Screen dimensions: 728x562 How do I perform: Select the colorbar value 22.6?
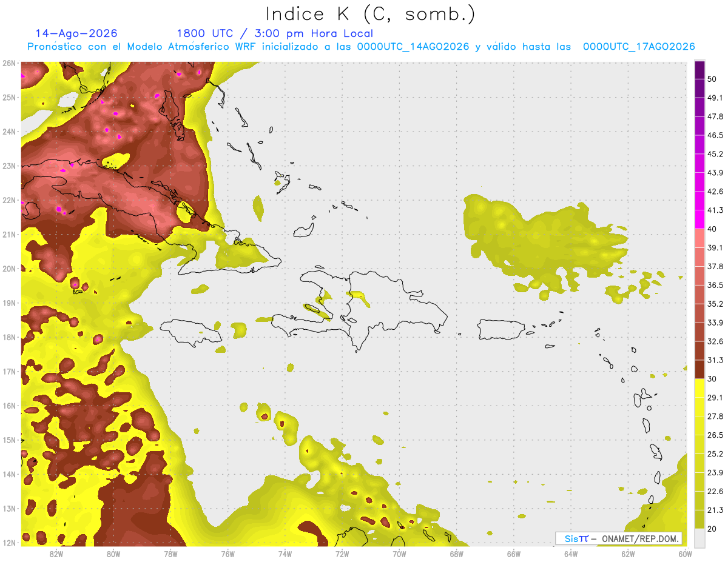[715, 492]
